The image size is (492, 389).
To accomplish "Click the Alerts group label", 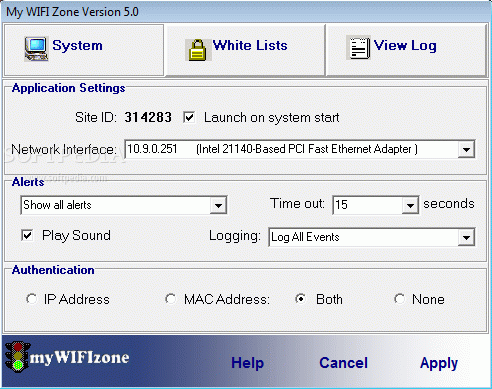I will click(x=28, y=182).
